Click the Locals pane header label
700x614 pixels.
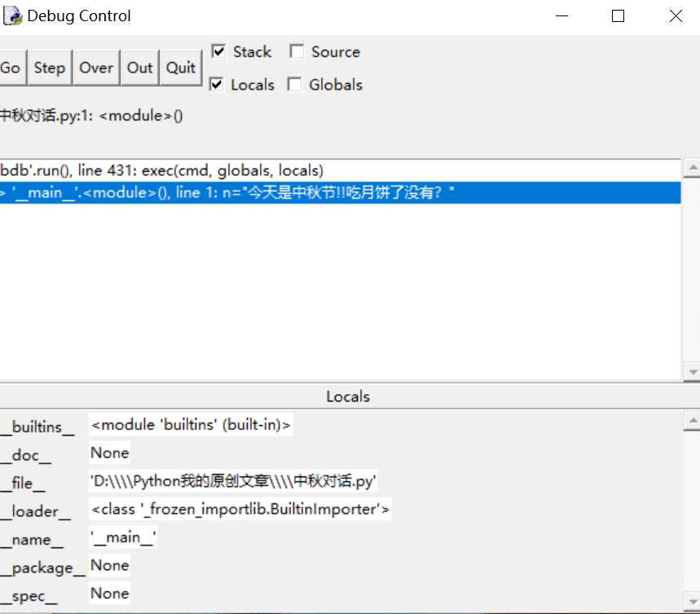coord(348,397)
